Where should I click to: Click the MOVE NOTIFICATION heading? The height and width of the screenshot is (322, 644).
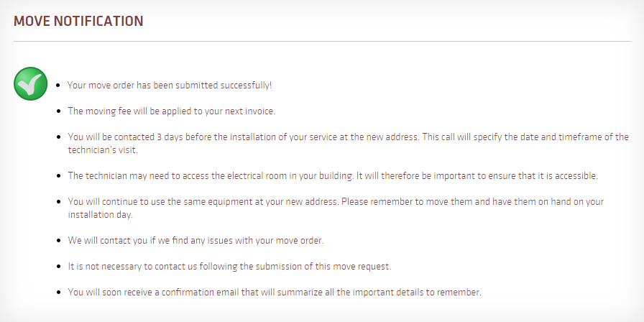tap(78, 21)
